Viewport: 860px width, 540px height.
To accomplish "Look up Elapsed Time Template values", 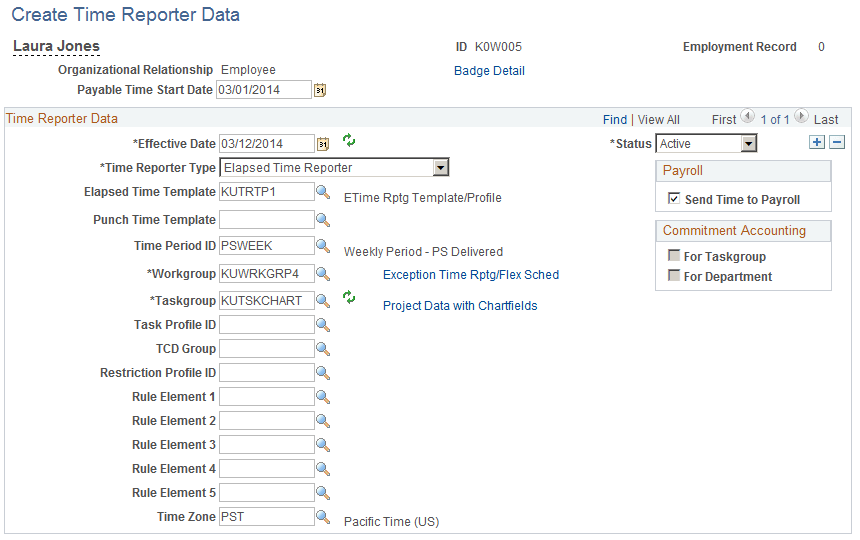I will [322, 192].
